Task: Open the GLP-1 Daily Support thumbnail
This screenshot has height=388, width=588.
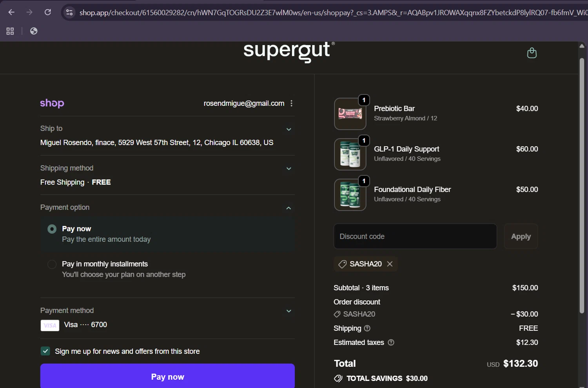Action: click(350, 154)
